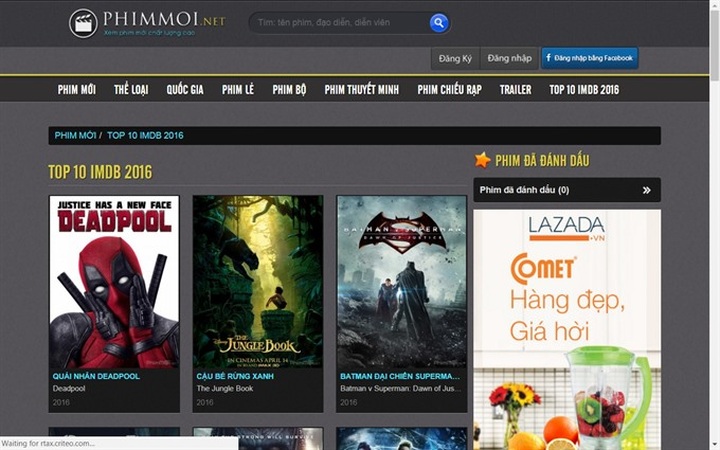Click the TOP 10 IMDB 2016 page heading
720x450 pixels.
pos(100,172)
